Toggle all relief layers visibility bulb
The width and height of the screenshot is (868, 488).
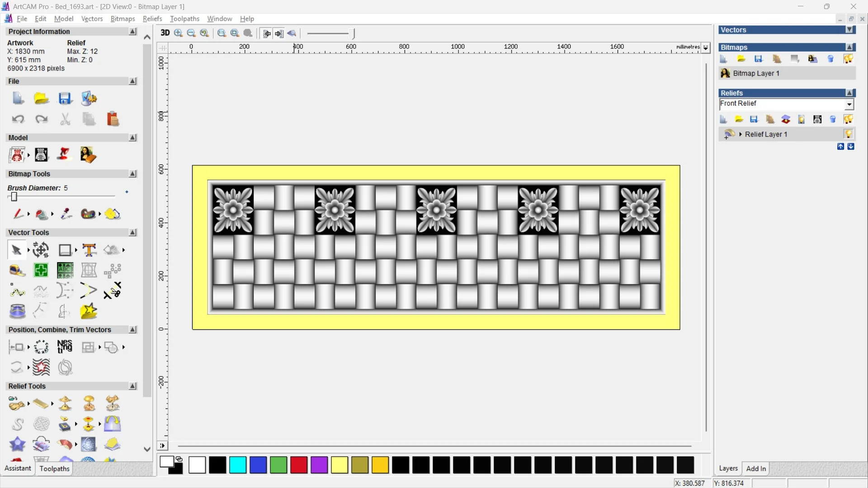[848, 119]
